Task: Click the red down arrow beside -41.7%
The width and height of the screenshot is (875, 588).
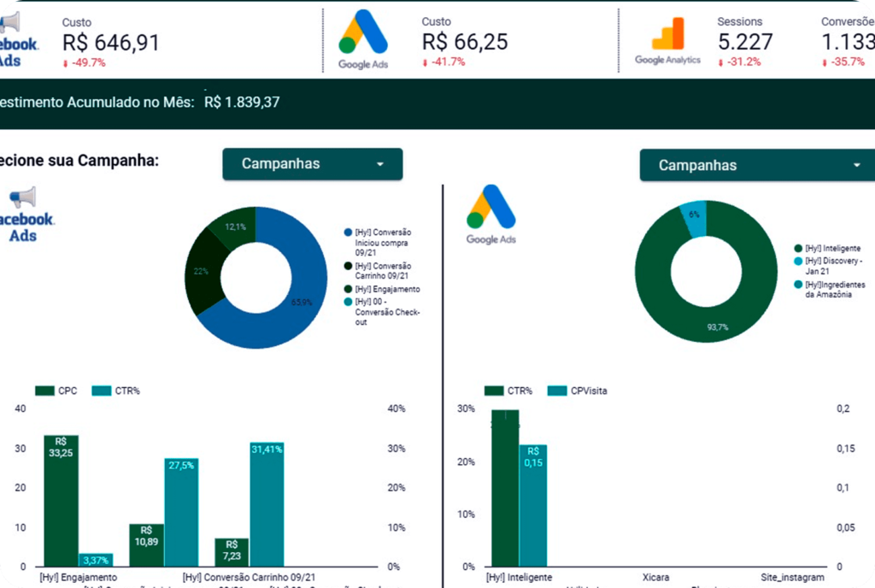Action: (426, 63)
